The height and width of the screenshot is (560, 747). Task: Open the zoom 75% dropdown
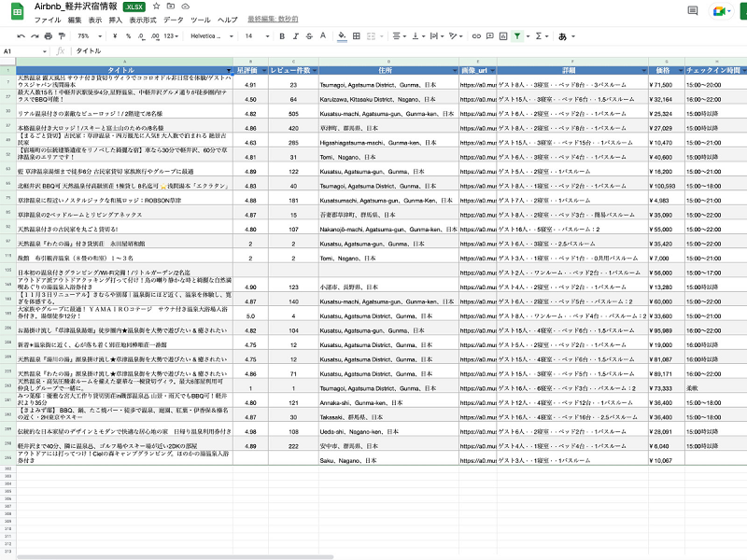pyautogui.click(x=90, y=36)
